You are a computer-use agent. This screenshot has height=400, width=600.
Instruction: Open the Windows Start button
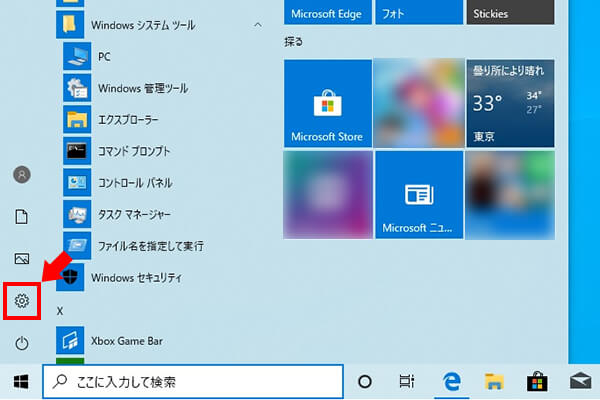click(x=20, y=381)
